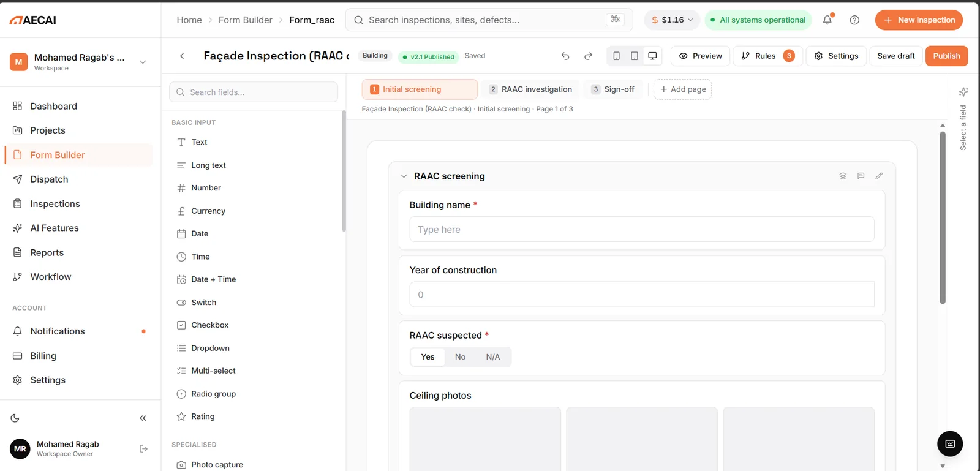Open the form Preview
Screen dimensions: 980x471
coord(701,56)
